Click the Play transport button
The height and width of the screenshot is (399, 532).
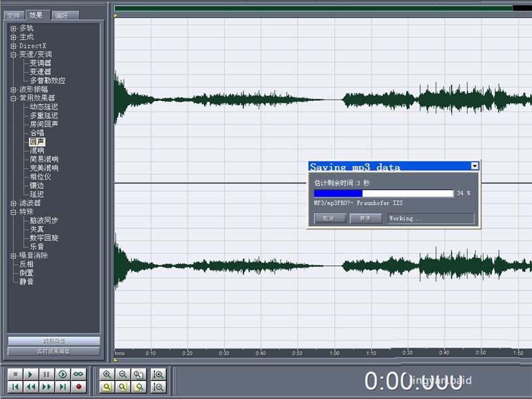[30, 374]
